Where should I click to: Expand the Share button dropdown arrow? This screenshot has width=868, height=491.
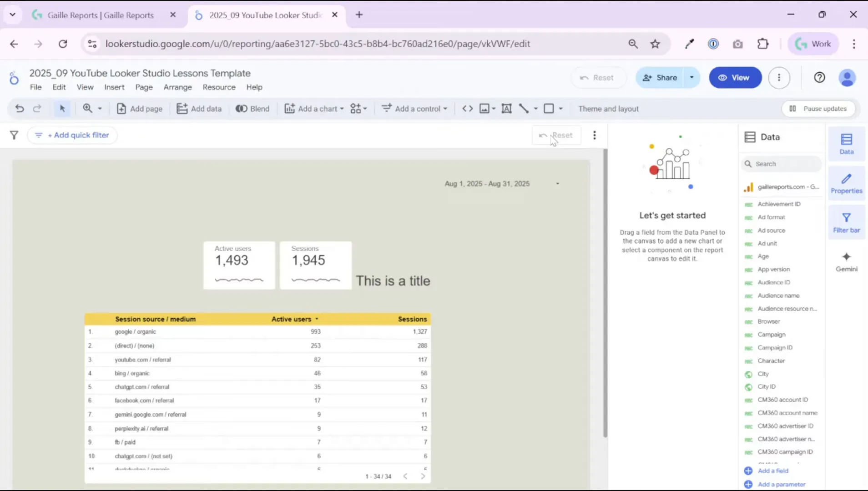coord(692,77)
